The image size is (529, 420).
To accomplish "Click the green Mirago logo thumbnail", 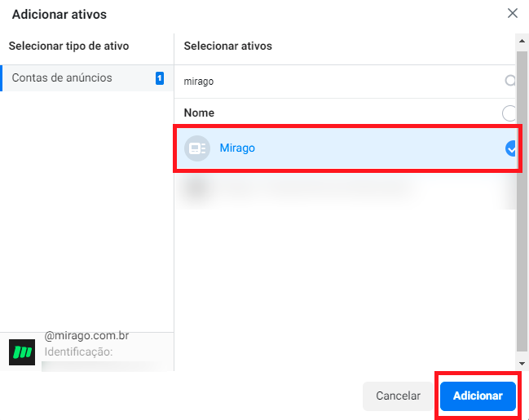I will click(22, 352).
